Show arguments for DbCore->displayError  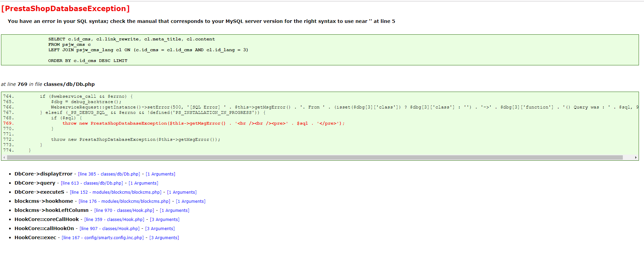pos(160,174)
